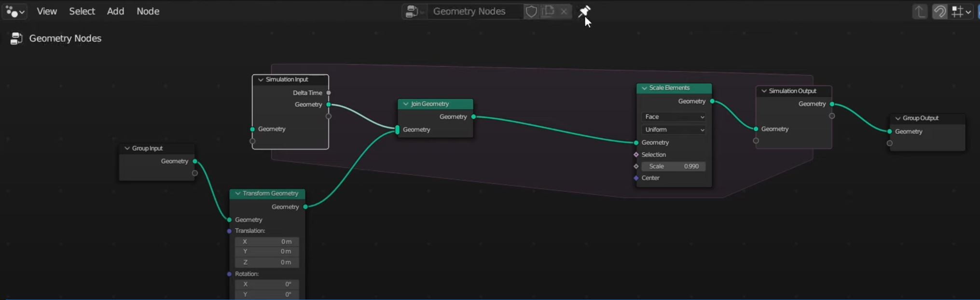Image resolution: width=980 pixels, height=300 pixels.
Task: Click the Scale 0.990 value field
Action: [x=674, y=166]
